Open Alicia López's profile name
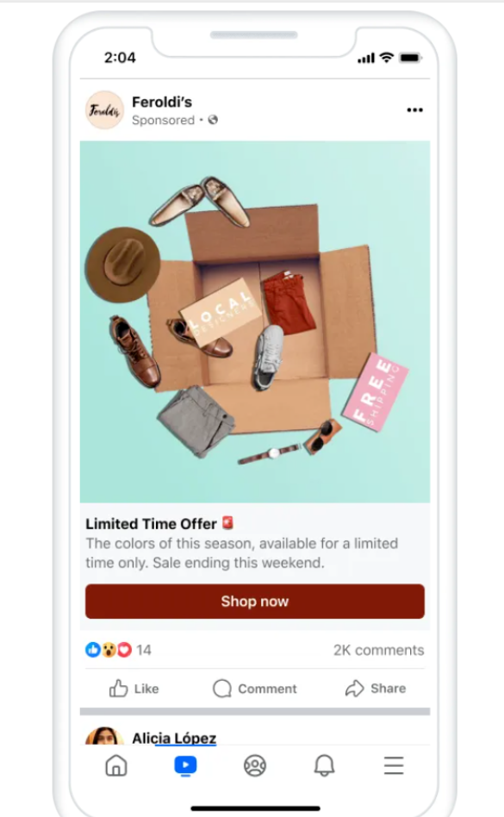 tap(174, 738)
